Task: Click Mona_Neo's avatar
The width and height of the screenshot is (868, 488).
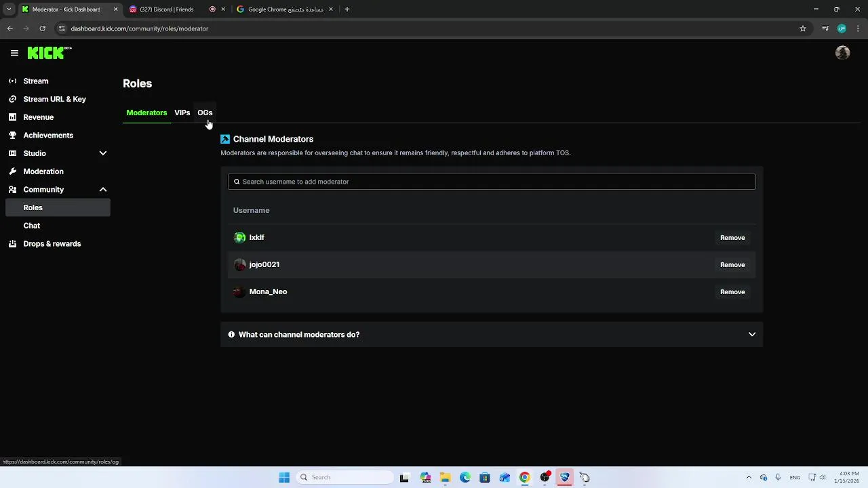Action: click(239, 291)
